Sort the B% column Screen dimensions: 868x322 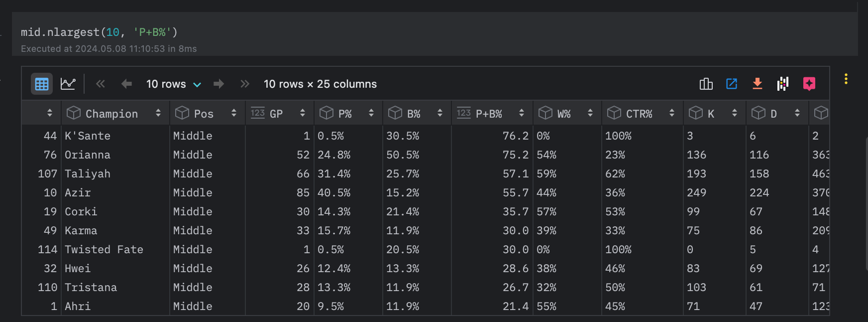click(x=440, y=113)
